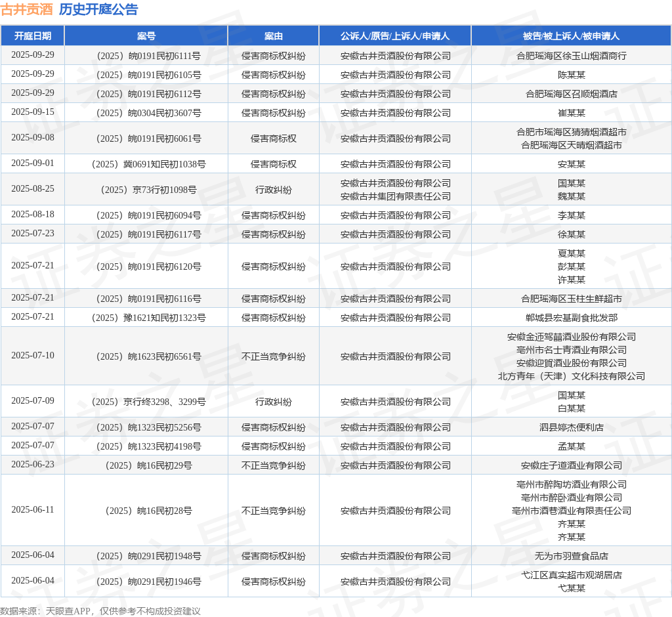Viewport: 672px width, 617px height.
Task: Click defendant 崔某某
Action: point(572,113)
